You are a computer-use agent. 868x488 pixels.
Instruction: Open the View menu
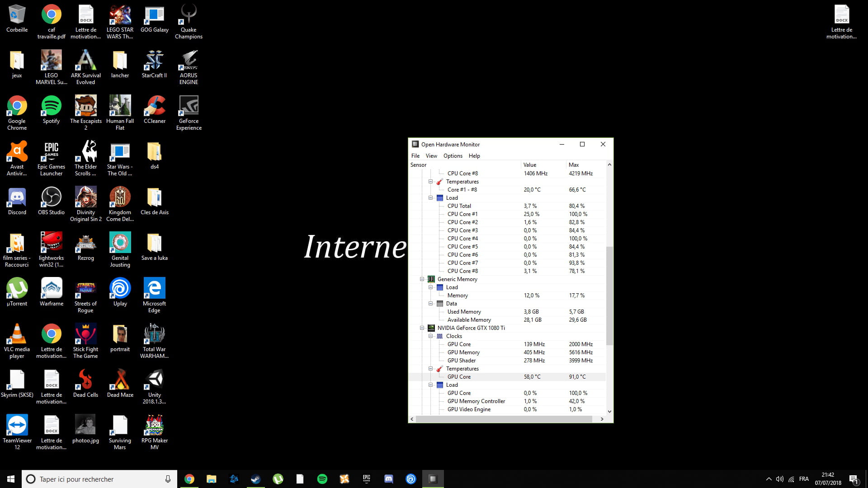(431, 156)
